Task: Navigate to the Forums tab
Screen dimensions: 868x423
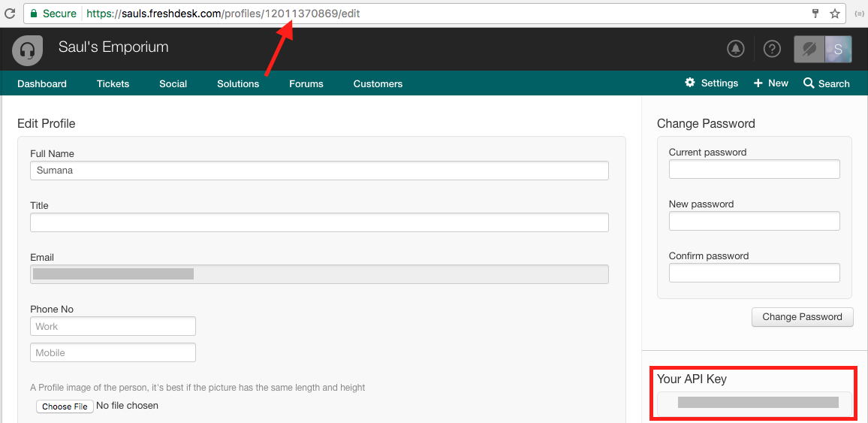Action: [x=306, y=84]
